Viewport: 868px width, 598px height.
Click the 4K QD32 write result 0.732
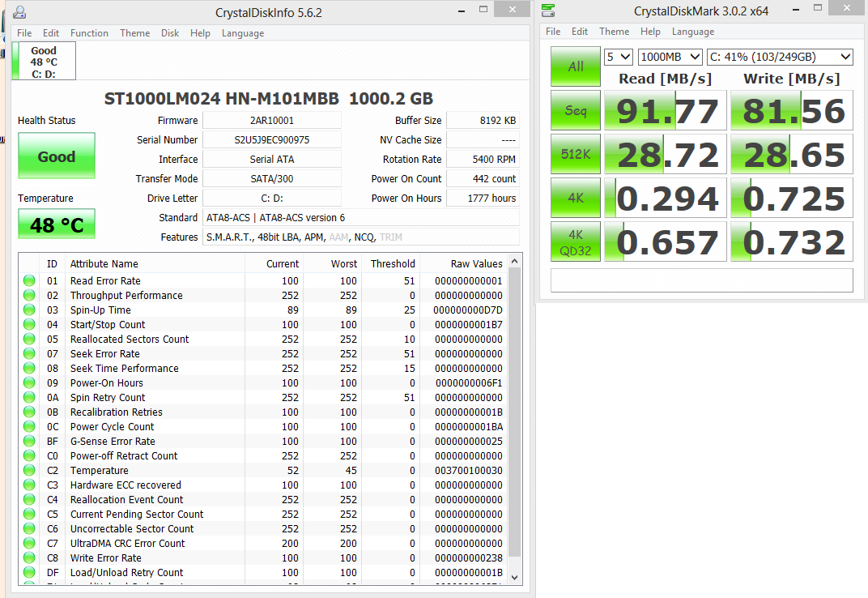coord(792,241)
